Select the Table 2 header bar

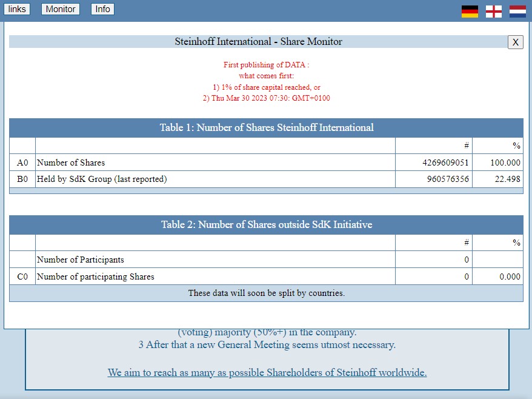click(x=265, y=224)
